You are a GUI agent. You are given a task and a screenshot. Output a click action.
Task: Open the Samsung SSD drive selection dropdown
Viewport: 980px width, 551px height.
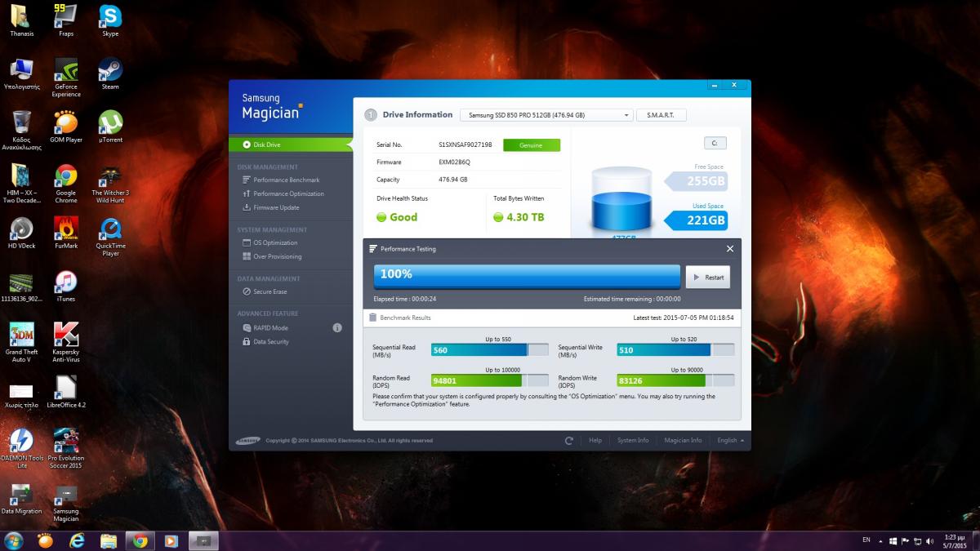point(547,115)
